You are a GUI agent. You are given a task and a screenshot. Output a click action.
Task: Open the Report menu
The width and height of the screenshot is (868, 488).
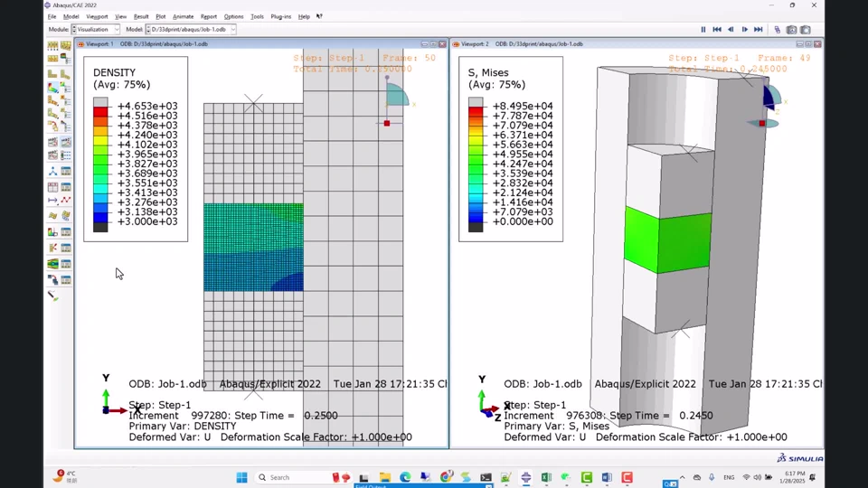tap(209, 16)
